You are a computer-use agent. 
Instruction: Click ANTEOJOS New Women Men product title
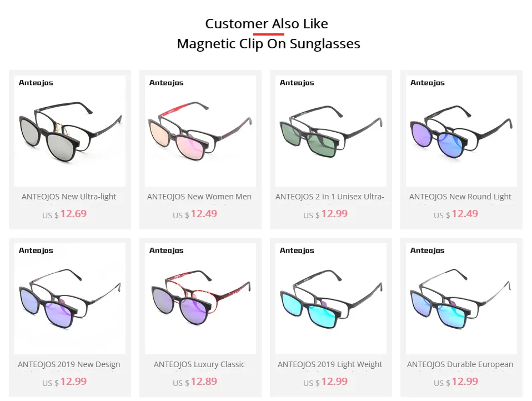point(199,197)
